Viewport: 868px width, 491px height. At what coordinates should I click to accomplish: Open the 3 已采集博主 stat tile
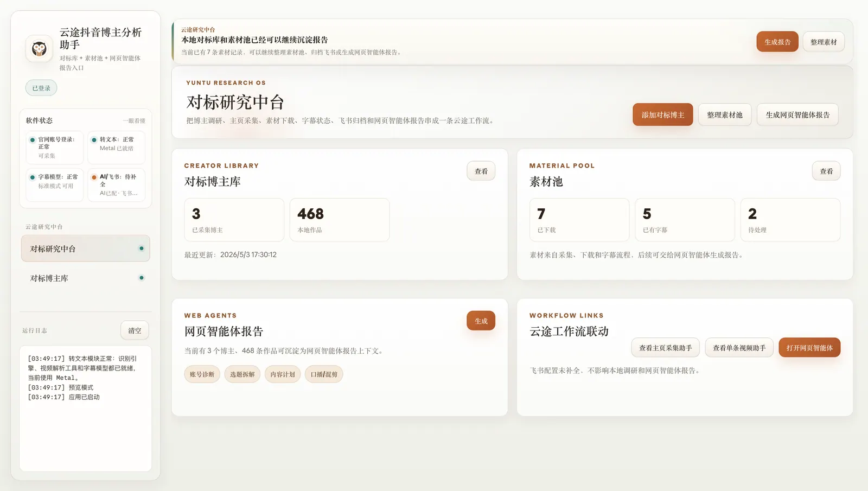pos(234,220)
